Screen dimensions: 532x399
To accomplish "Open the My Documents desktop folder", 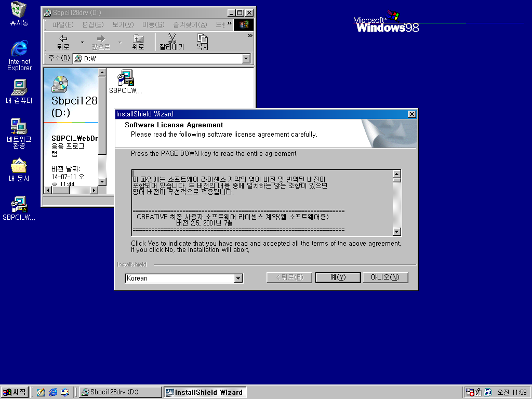I will pos(19,170).
